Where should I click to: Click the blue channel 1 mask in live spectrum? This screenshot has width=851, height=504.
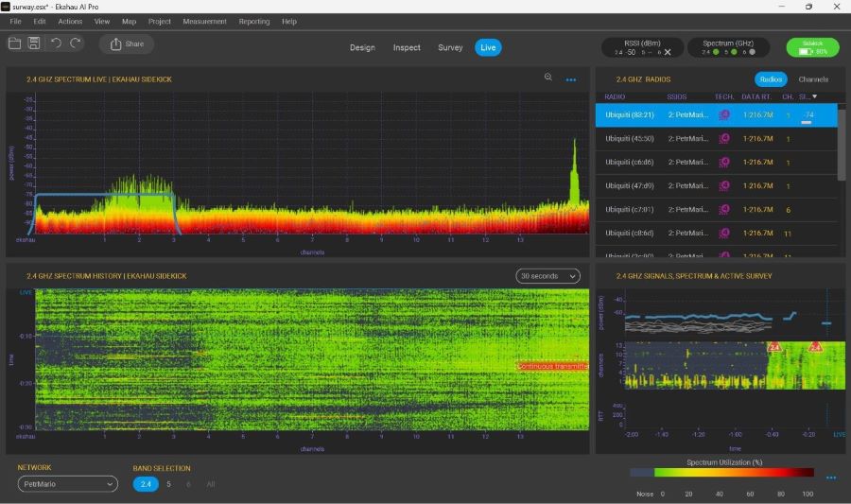point(104,215)
